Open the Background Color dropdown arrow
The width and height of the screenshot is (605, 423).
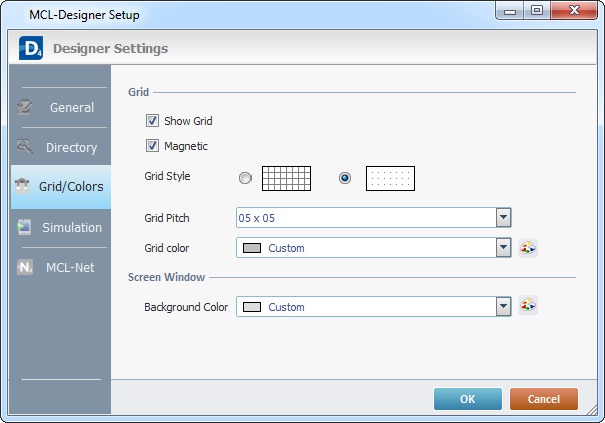point(503,307)
